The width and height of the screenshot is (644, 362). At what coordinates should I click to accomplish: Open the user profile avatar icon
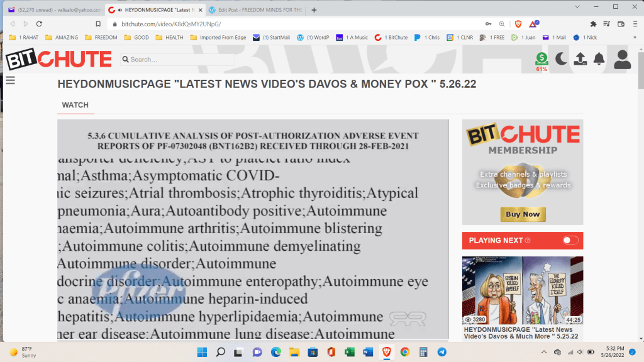(622, 60)
